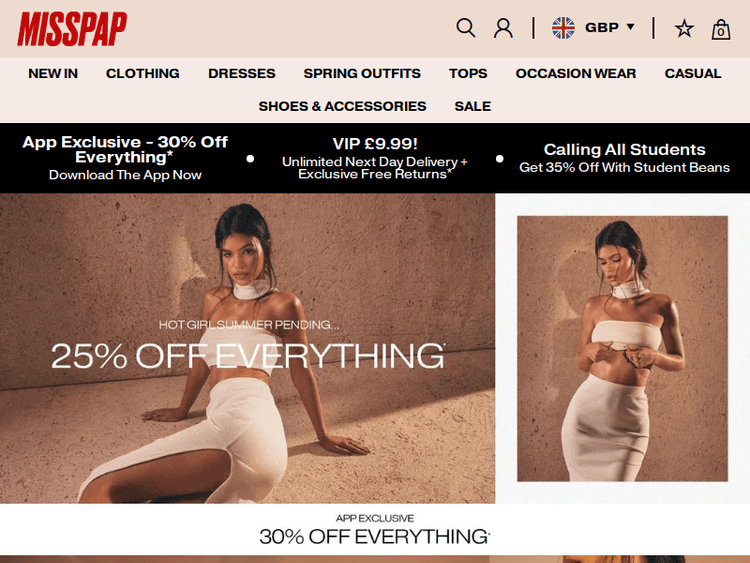Click Calling All Students promo link
Screen dimensions: 750x563
pos(624,158)
